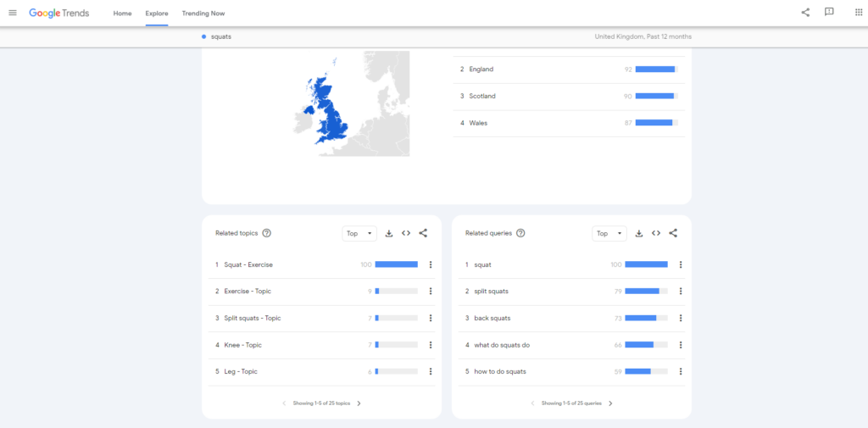Open the Exercise - Topic entry
868x428 pixels.
[x=248, y=292]
